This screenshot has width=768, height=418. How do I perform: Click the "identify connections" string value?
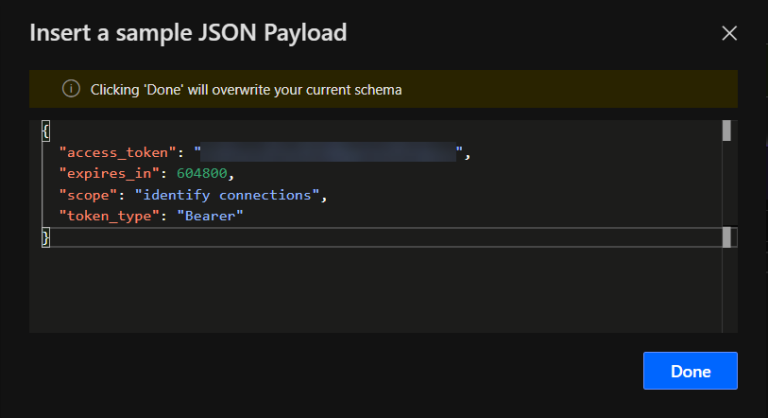(227, 195)
